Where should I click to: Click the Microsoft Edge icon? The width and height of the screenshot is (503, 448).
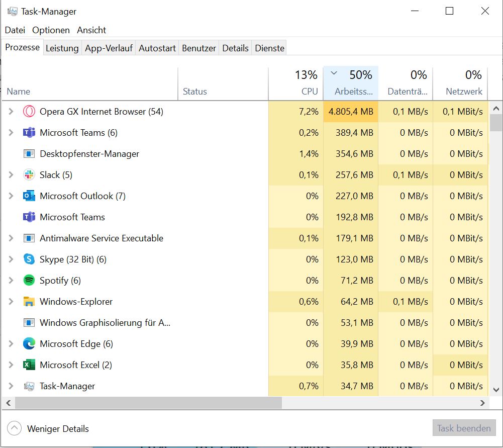point(29,344)
